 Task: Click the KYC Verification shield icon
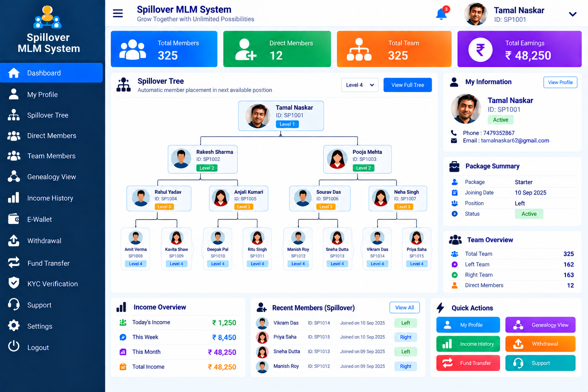(14, 283)
